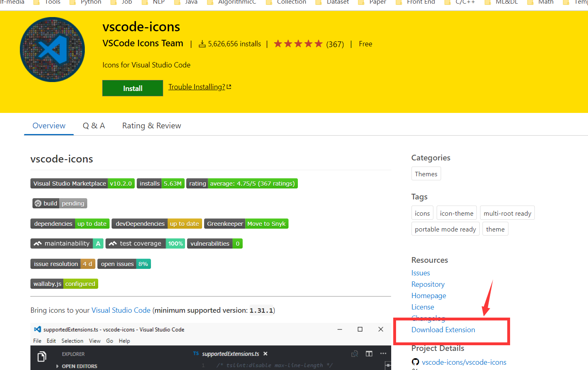
Task: Click the Greenkeeper Move to Snyk badge
Action: coord(246,224)
